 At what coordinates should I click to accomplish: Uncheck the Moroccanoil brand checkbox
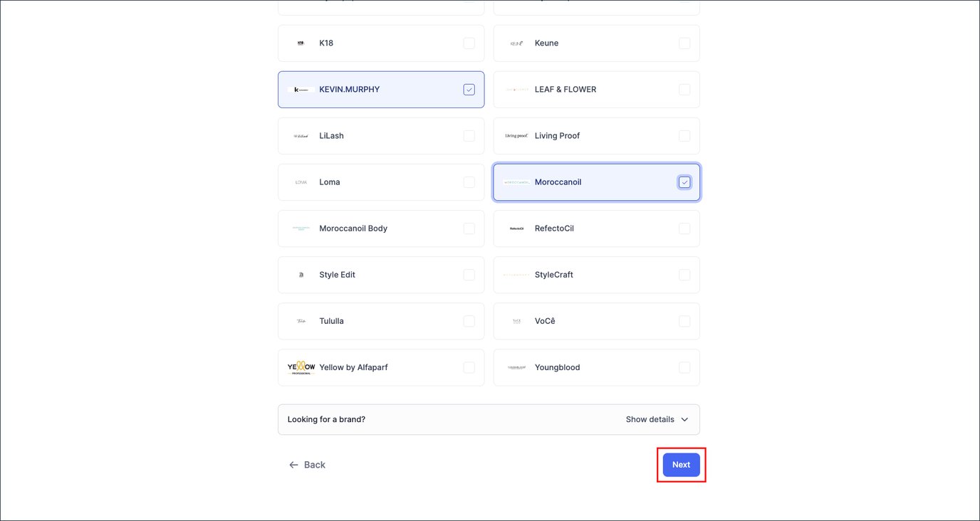coord(684,181)
